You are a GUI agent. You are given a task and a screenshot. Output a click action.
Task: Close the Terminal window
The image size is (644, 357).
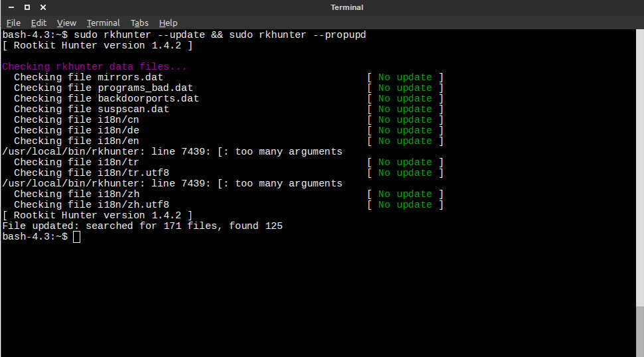point(42,7)
